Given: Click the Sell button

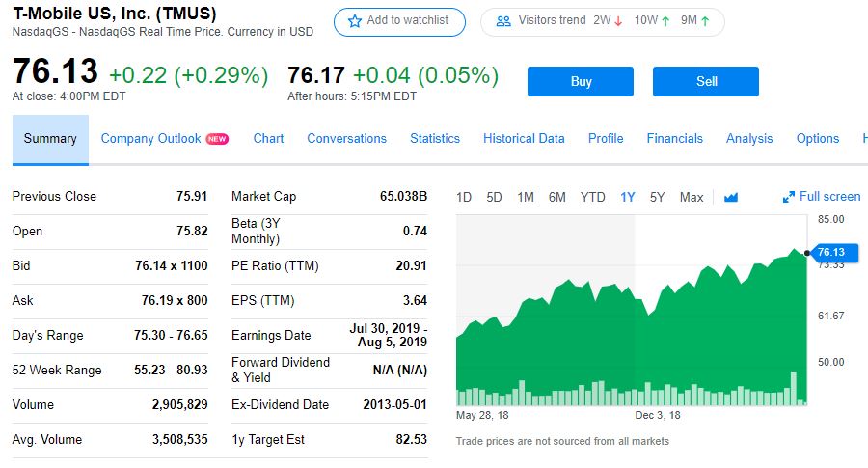Looking at the screenshot, I should 706,81.
